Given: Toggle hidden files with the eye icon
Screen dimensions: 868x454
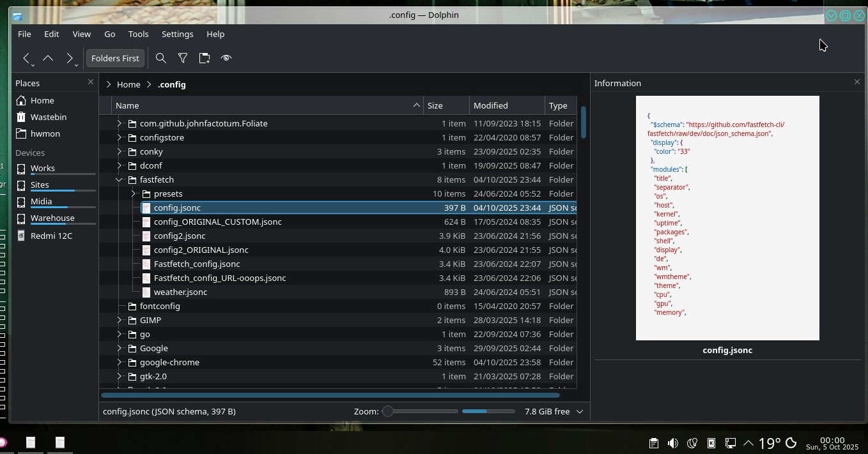Looking at the screenshot, I should [226, 58].
